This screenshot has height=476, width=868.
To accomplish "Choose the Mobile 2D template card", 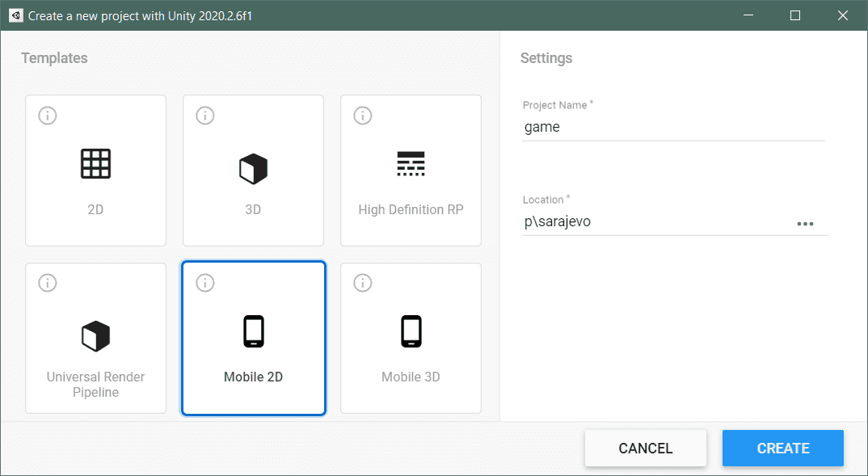I will [253, 338].
